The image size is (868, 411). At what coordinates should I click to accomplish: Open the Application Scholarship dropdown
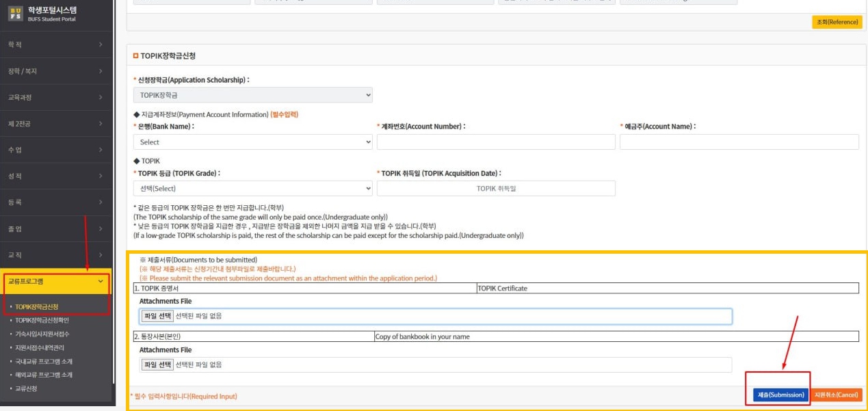point(252,95)
